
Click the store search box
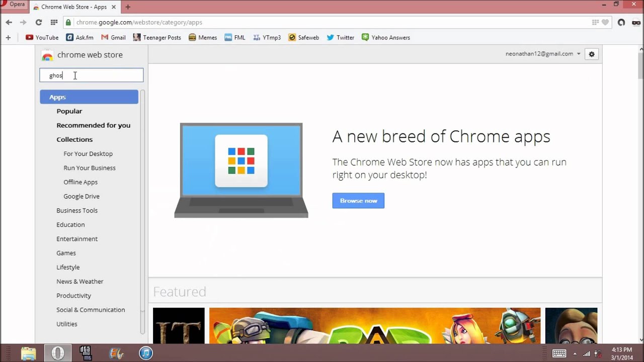point(92,75)
